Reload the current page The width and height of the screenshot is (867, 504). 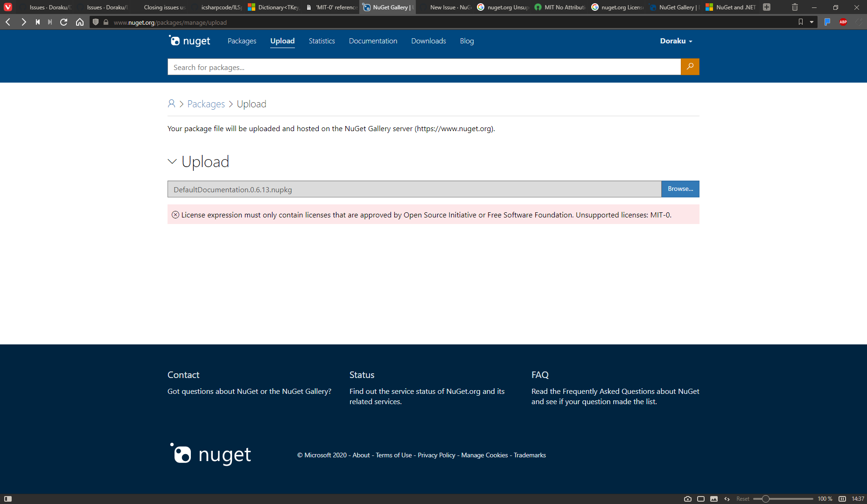pyautogui.click(x=64, y=22)
